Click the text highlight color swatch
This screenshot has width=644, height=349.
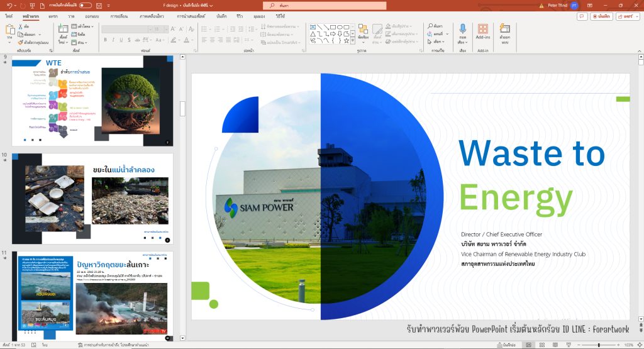click(174, 40)
